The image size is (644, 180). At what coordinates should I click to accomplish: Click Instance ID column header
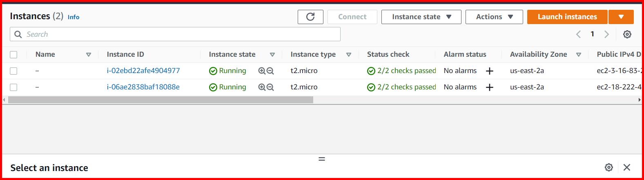click(125, 54)
